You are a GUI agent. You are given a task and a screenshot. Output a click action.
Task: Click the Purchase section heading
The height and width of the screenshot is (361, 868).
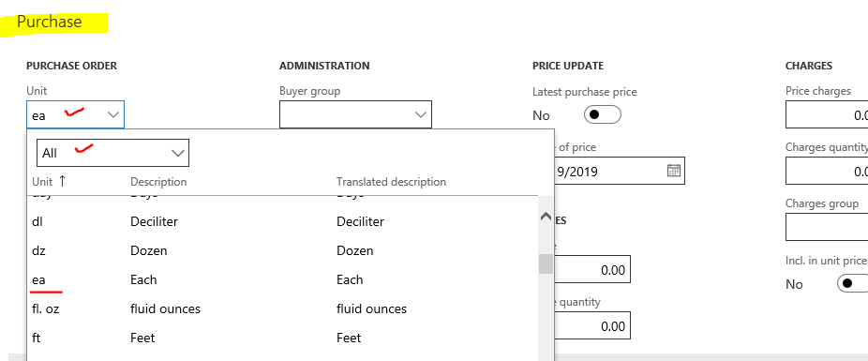[50, 22]
